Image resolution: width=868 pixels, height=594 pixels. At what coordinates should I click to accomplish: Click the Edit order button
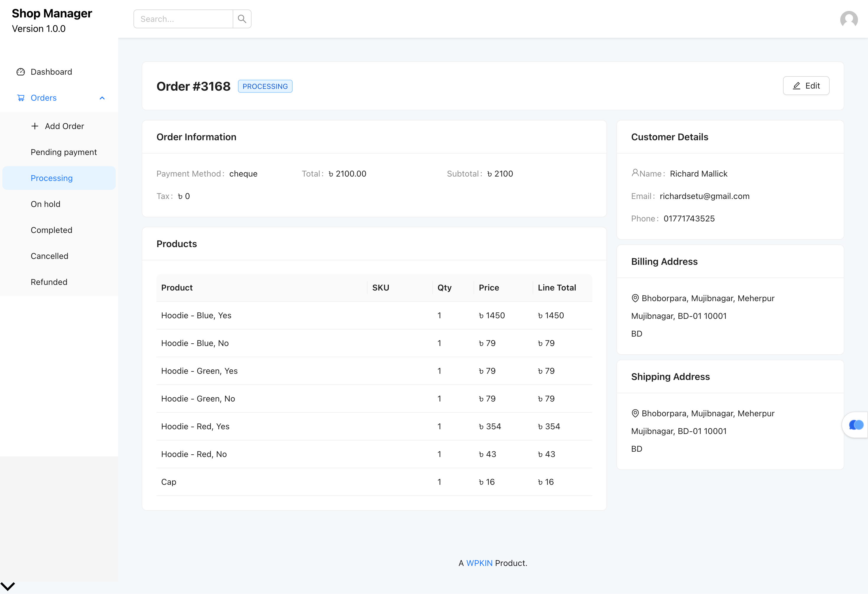pyautogui.click(x=806, y=86)
